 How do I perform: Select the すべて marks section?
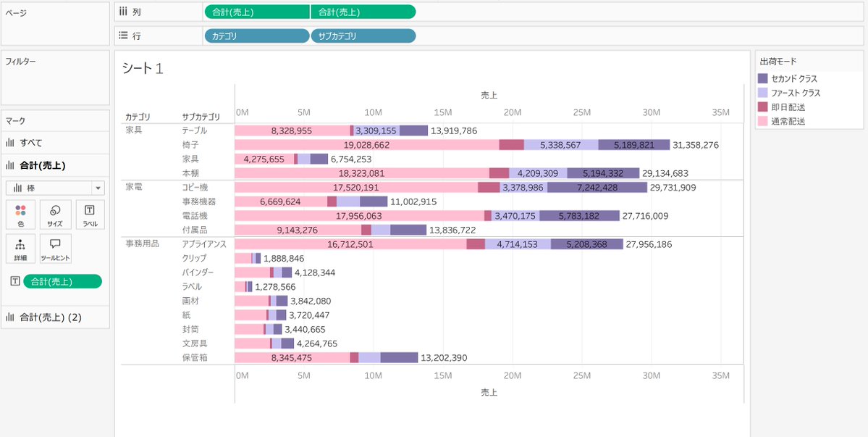pos(55,143)
